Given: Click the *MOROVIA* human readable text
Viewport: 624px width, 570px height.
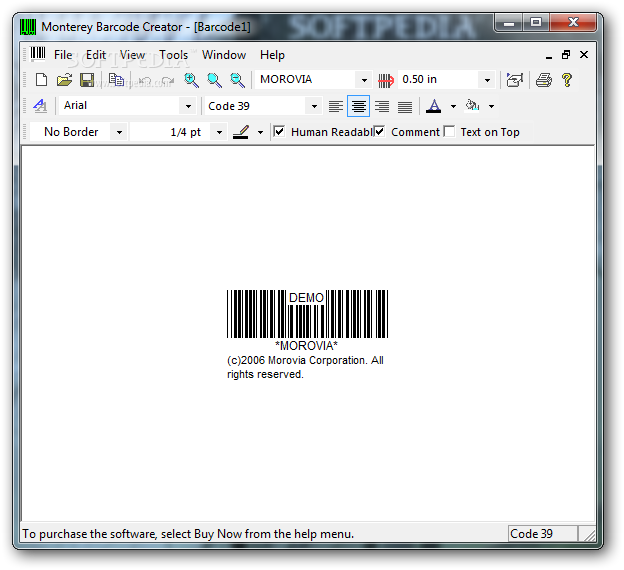Looking at the screenshot, I should [306, 346].
